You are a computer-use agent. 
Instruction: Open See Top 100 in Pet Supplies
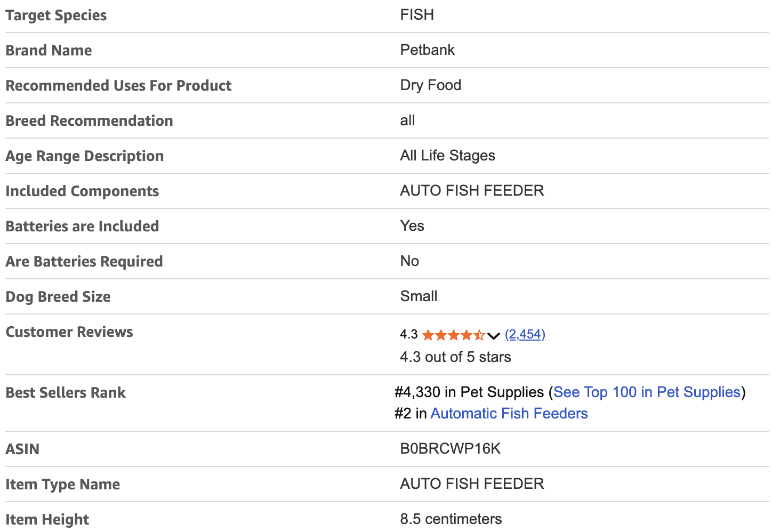coord(647,392)
